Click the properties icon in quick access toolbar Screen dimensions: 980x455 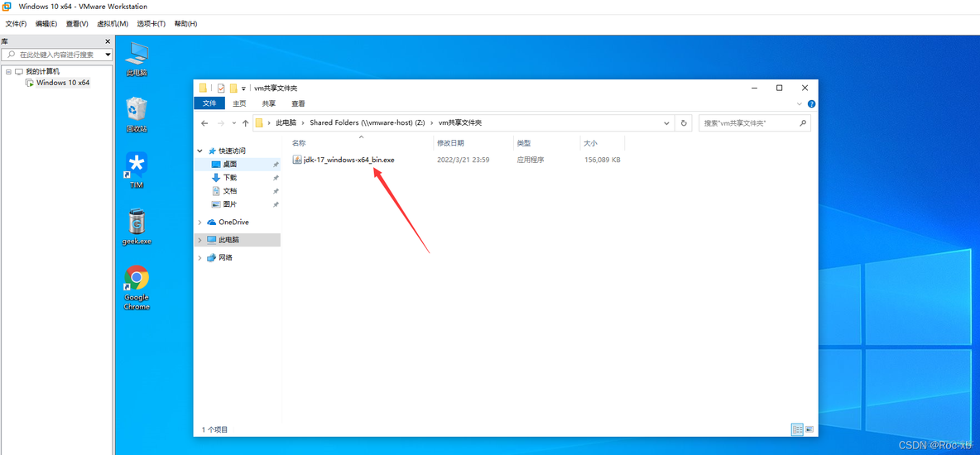tap(221, 89)
